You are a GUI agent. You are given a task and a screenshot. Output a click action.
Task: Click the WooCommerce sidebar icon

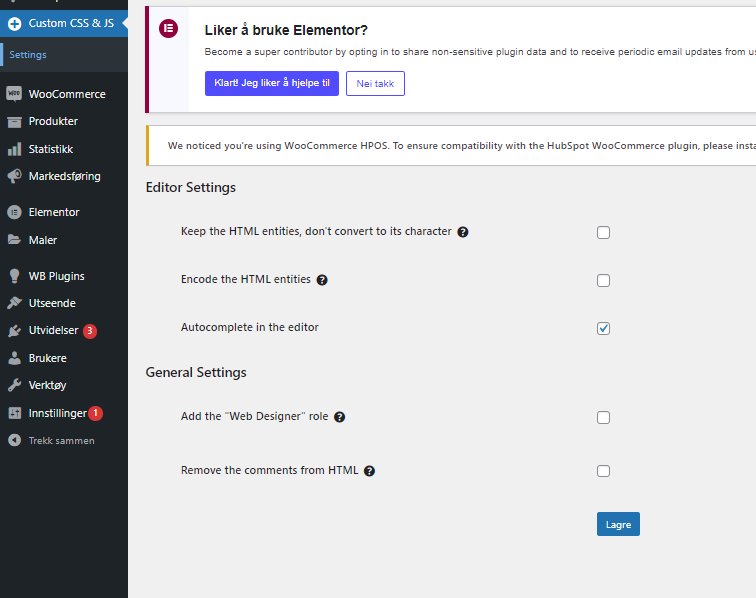coord(14,94)
